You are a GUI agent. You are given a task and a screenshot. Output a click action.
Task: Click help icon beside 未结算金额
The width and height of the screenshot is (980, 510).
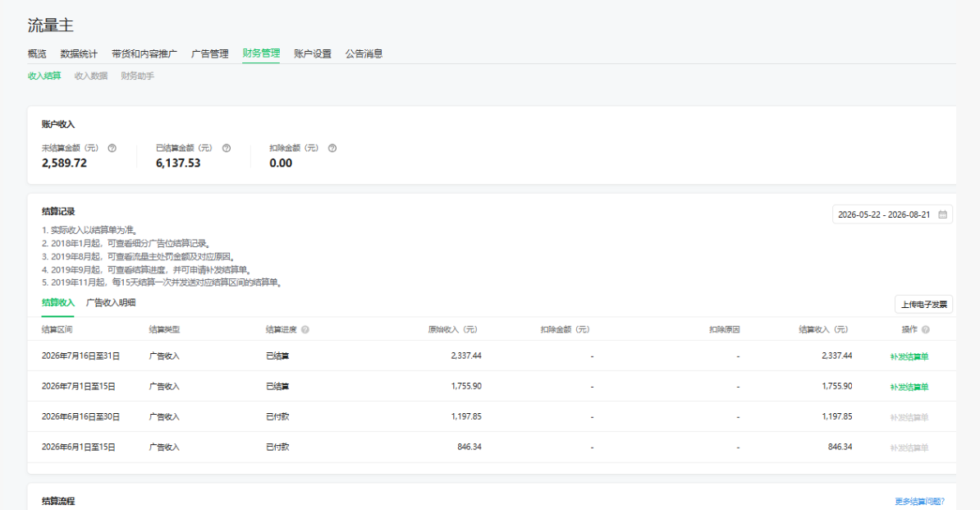click(x=112, y=148)
